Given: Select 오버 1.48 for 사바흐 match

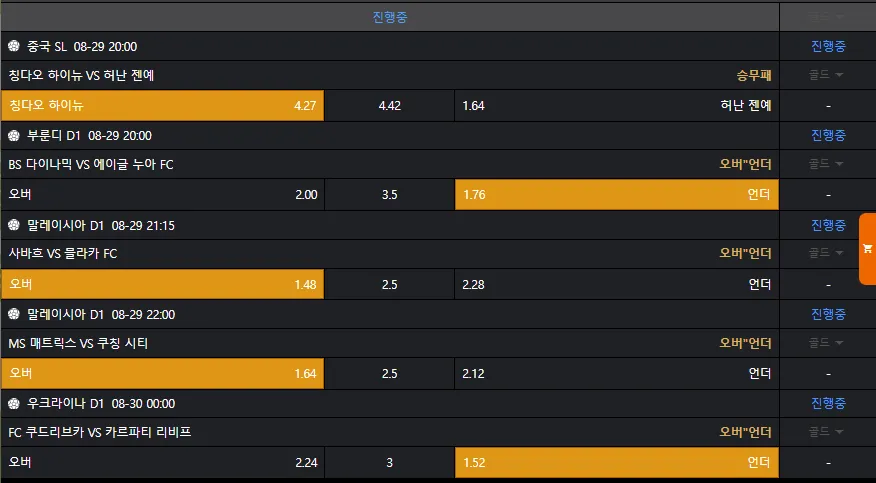Looking at the screenshot, I should (x=162, y=284).
